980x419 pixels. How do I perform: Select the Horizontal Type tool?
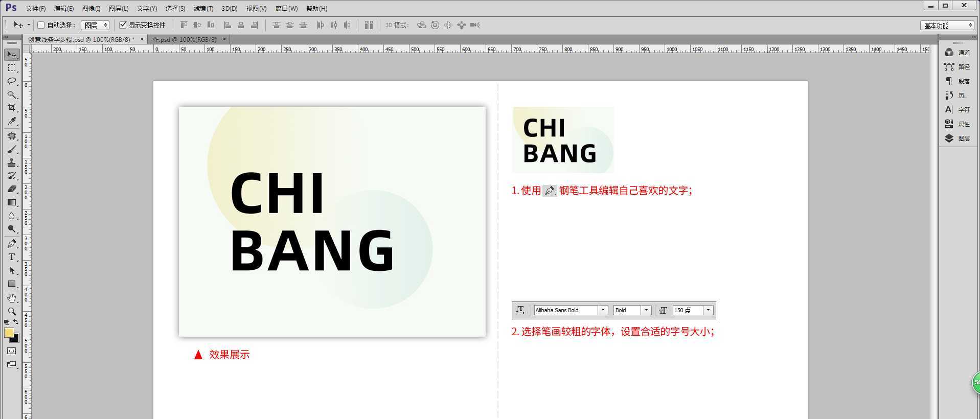[12, 257]
